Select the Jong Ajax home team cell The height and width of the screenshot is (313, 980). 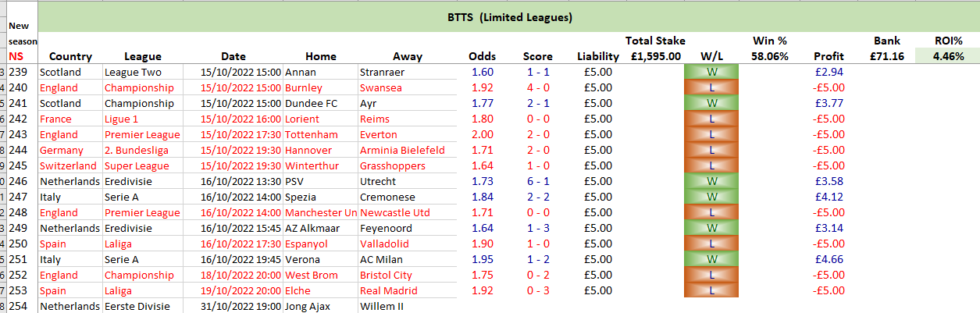pyautogui.click(x=309, y=306)
